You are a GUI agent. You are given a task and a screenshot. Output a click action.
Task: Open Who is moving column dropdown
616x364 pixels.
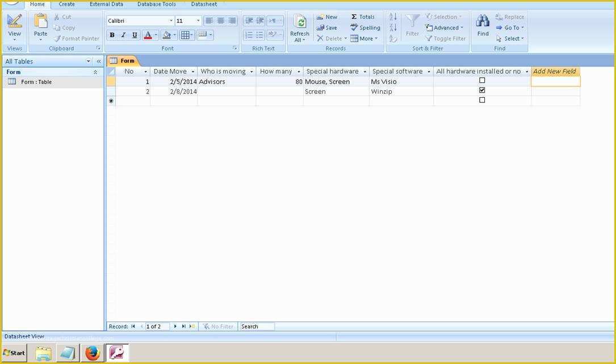point(252,72)
